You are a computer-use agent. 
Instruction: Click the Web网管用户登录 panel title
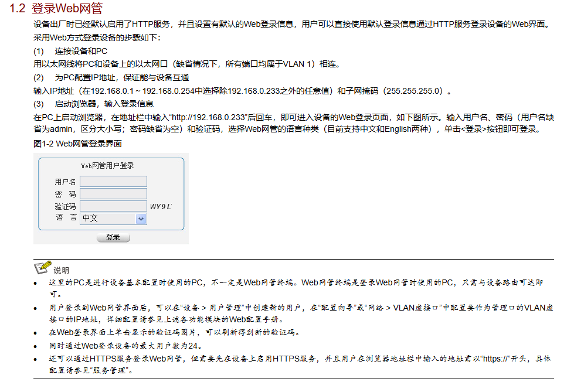(107, 166)
